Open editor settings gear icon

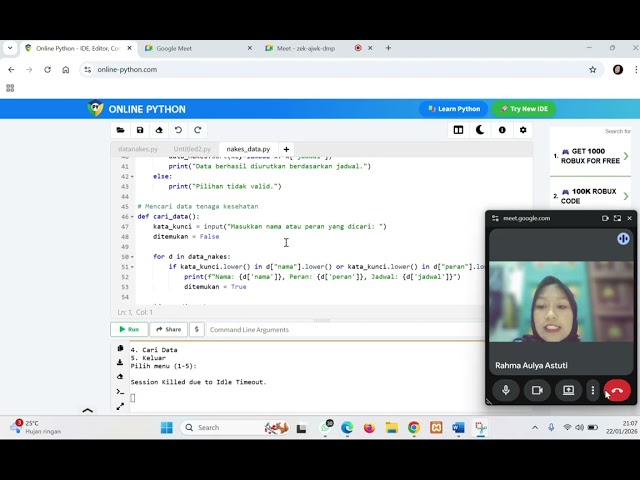click(523, 130)
